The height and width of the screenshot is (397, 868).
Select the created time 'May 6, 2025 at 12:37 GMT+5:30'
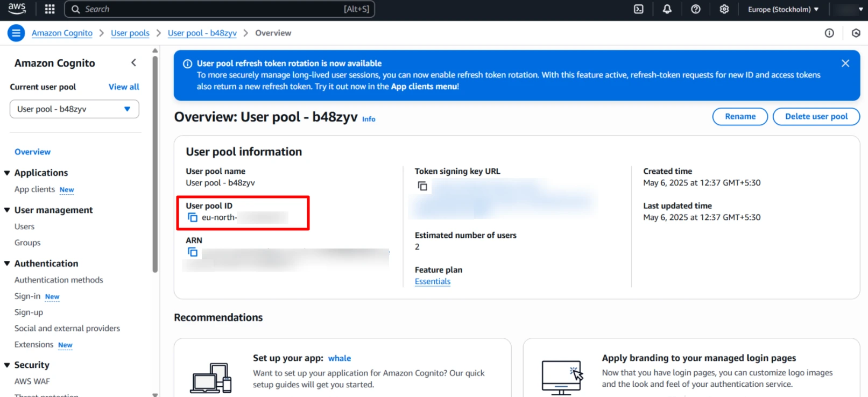click(x=702, y=183)
